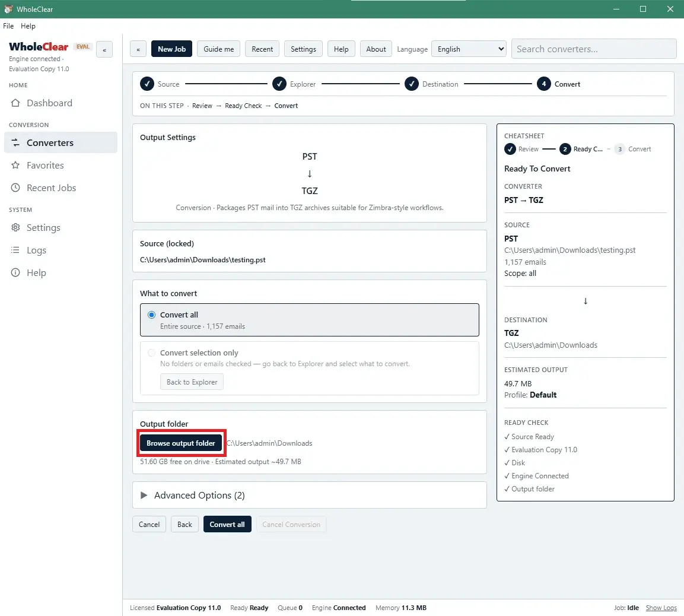This screenshot has width=684, height=616.
Task: Open Recent Jobs sidebar item
Action: [x=61, y=188]
